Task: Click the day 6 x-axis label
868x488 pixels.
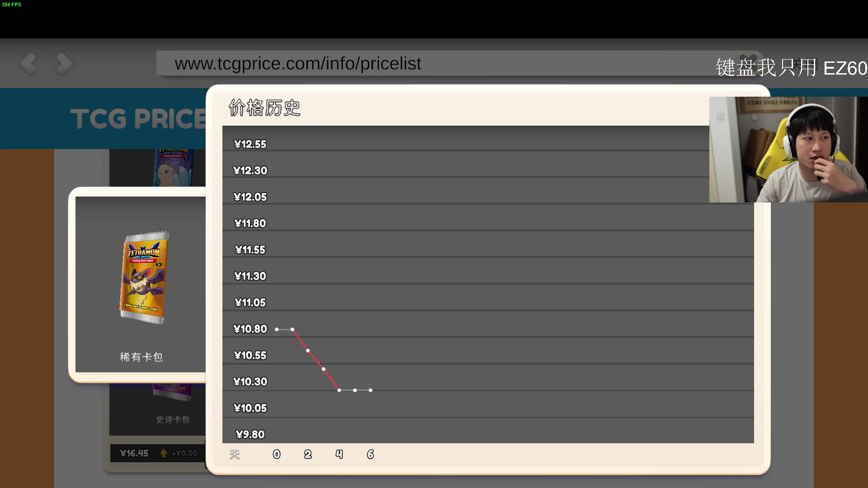Action: click(370, 454)
